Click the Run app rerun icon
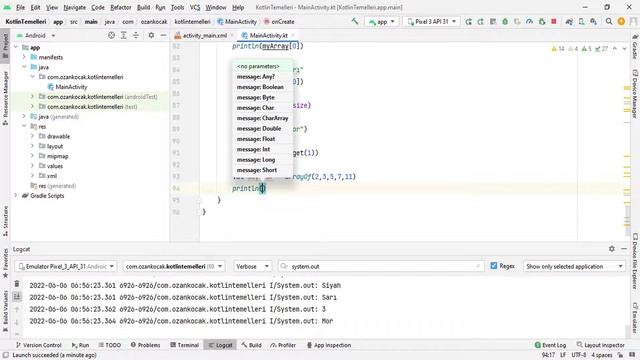 pos(468,22)
